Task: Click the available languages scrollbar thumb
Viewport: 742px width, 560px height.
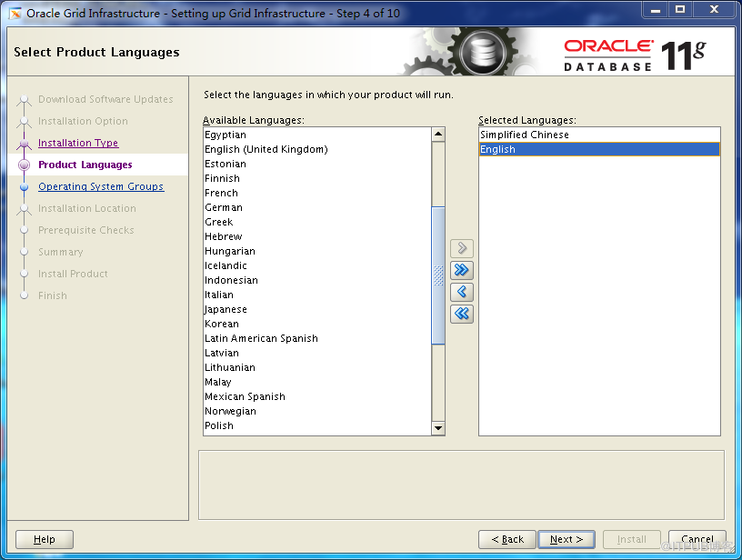Action: coord(438,275)
